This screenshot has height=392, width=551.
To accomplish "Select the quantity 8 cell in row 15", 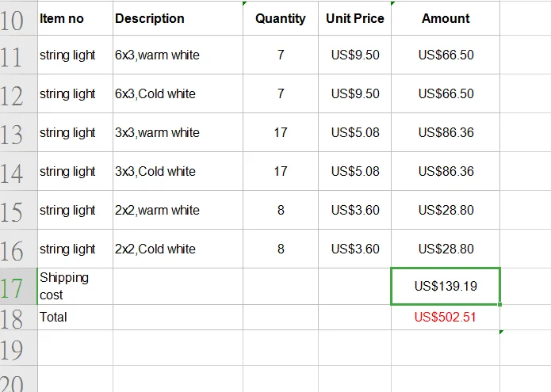I will [281, 210].
